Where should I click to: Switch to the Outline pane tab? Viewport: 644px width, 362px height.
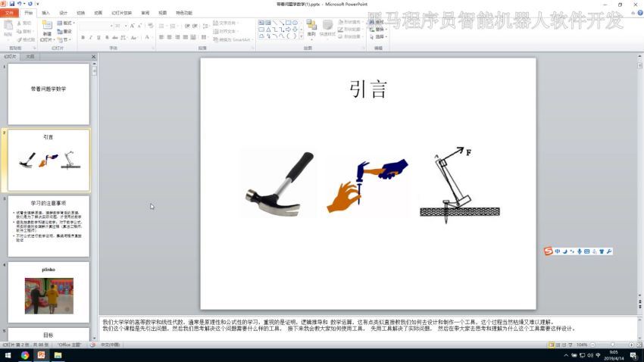pos(30,57)
